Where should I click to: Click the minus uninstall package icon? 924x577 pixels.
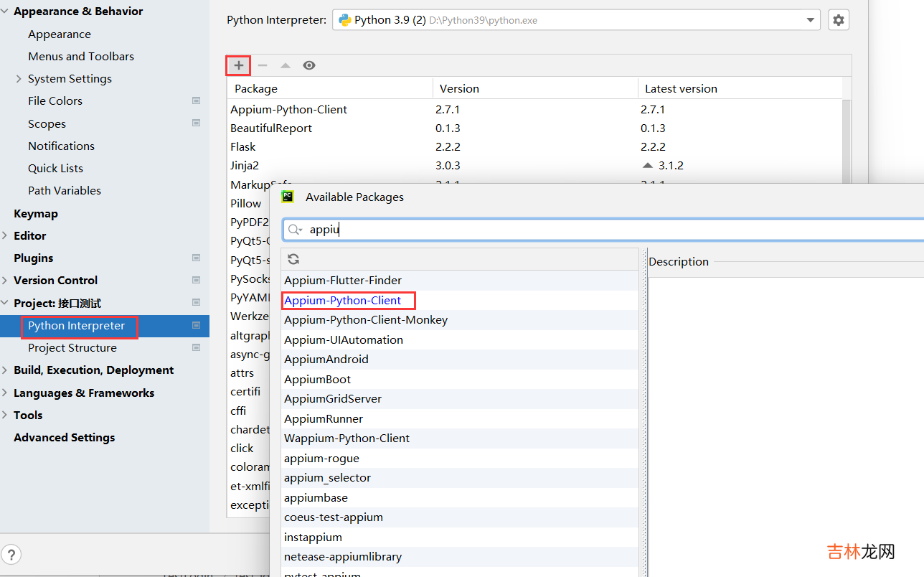[263, 65]
